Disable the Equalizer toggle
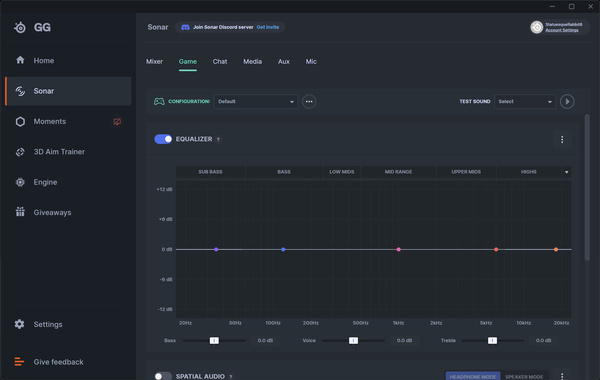The image size is (600, 380). (163, 139)
